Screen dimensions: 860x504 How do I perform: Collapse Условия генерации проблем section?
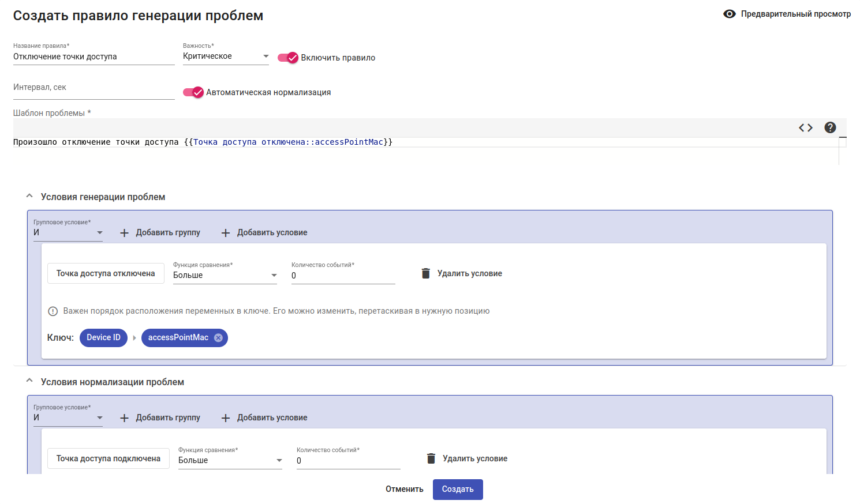[x=29, y=197]
